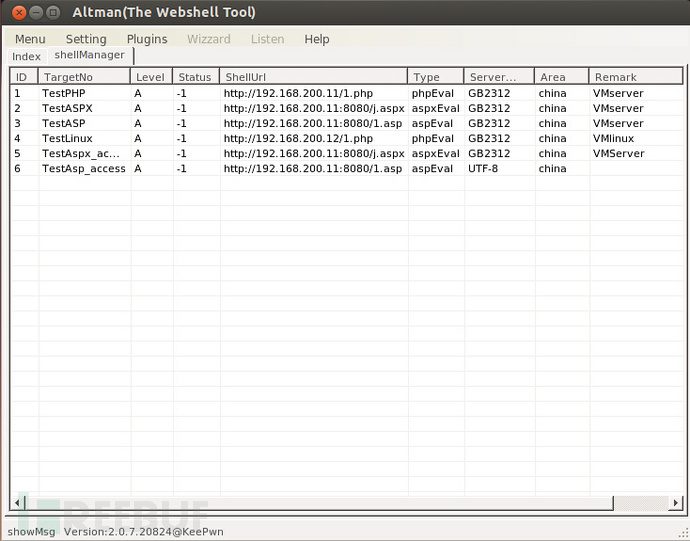Minimize the Altman window
The image size is (690, 541).
click(36, 12)
